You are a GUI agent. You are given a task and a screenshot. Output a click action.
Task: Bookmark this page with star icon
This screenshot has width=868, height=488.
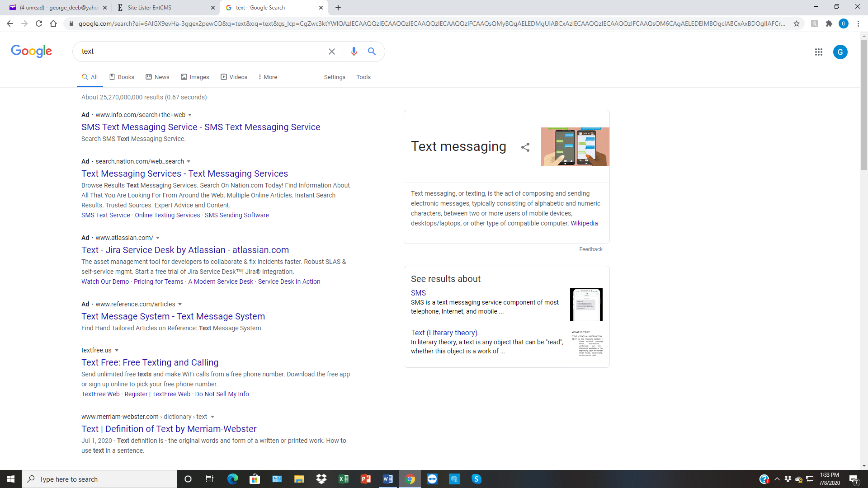point(796,23)
